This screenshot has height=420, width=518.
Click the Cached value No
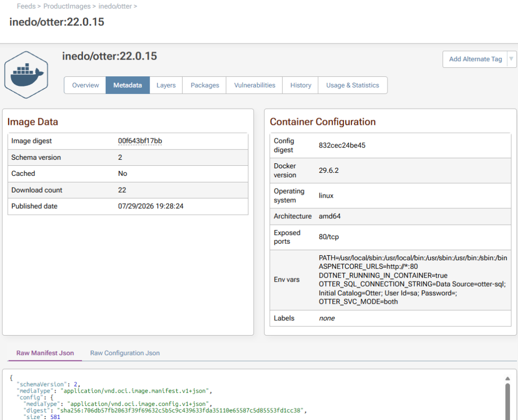coord(122,174)
